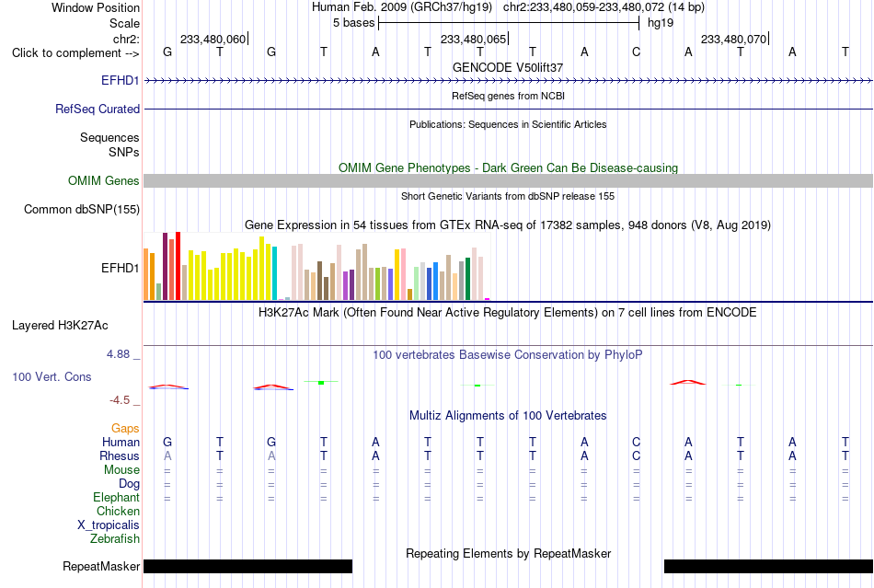Click the dark maroon GTEx expression bar

(165, 267)
